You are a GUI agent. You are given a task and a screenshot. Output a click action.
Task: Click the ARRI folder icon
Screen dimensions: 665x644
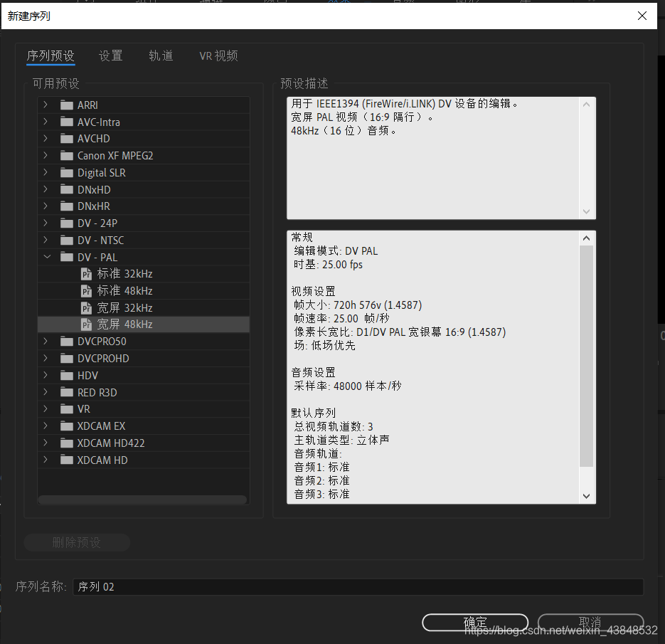click(67, 105)
